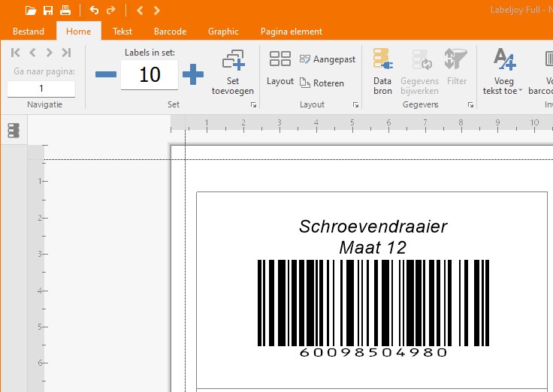Select the barcode number 6009850498 0

click(x=373, y=352)
